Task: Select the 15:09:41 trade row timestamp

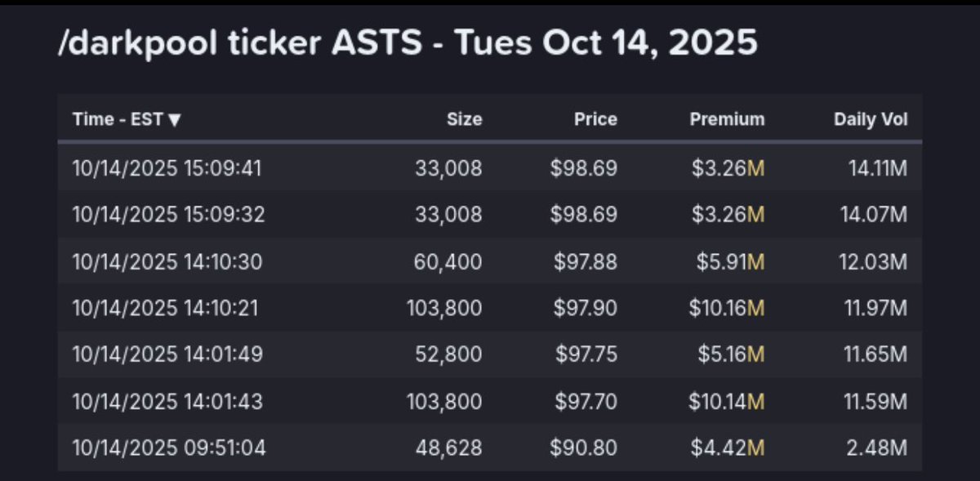Action: click(x=167, y=168)
